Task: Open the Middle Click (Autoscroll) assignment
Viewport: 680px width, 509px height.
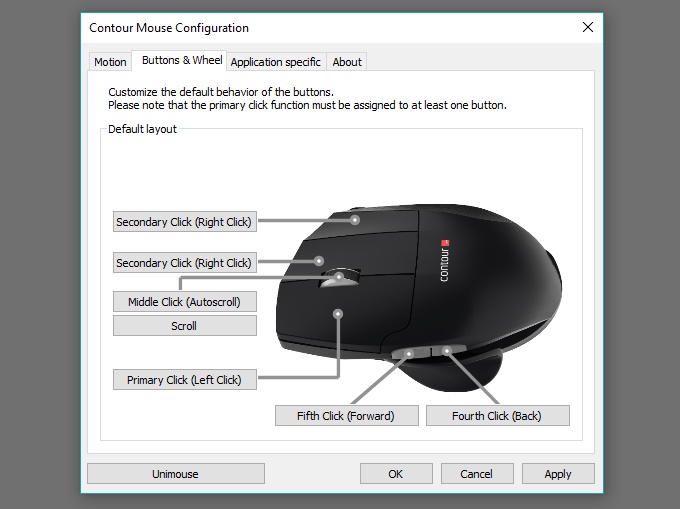Action: 185,302
